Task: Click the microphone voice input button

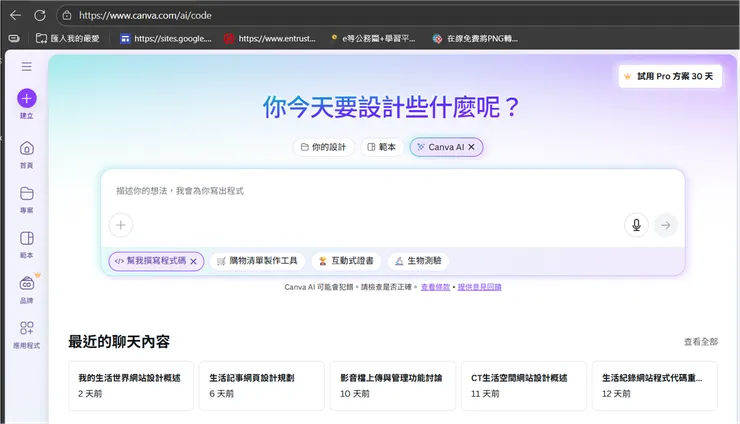Action: tap(636, 225)
